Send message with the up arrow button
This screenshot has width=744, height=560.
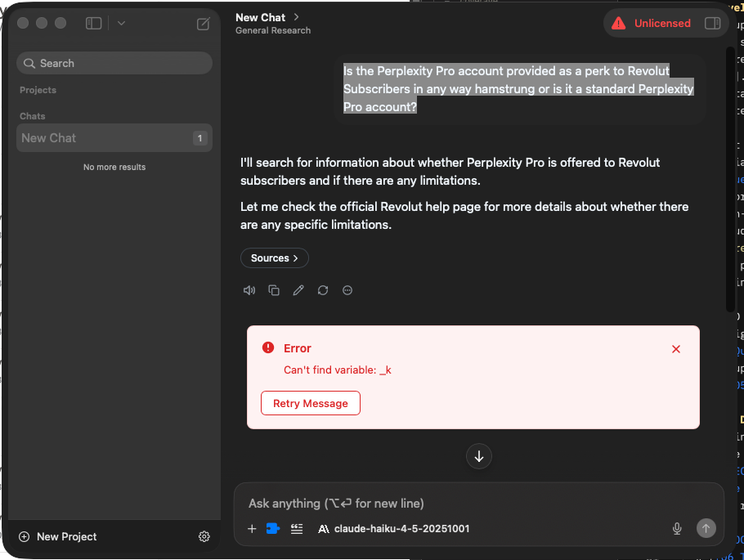[706, 528]
